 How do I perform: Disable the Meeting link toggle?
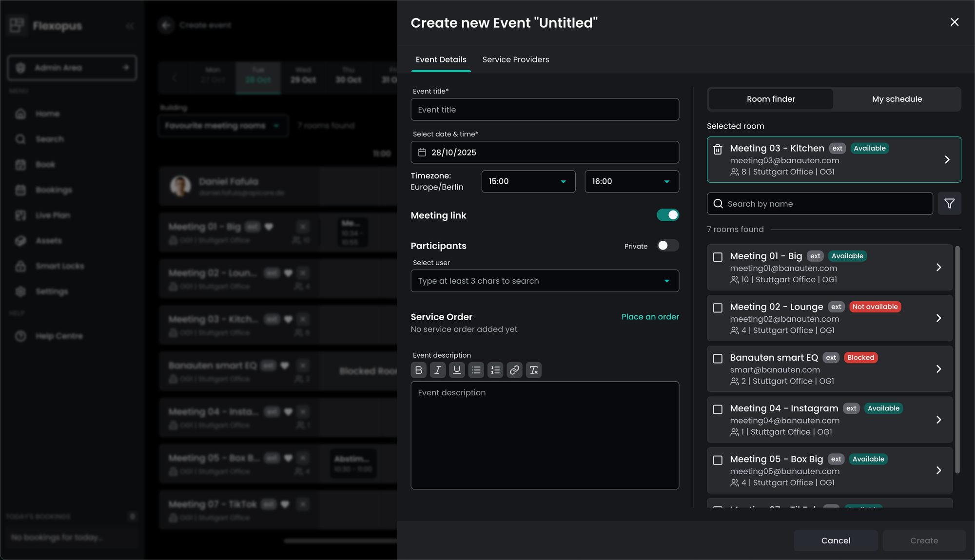(667, 215)
